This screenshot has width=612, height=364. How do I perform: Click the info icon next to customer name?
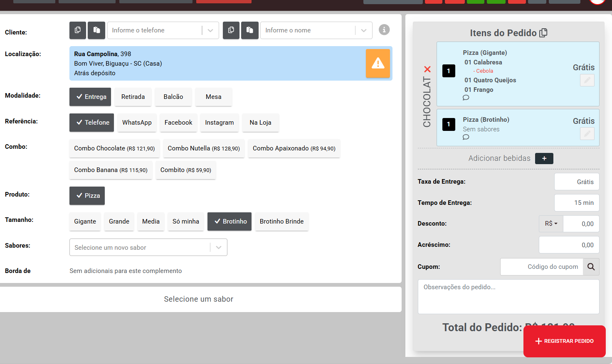click(x=384, y=30)
